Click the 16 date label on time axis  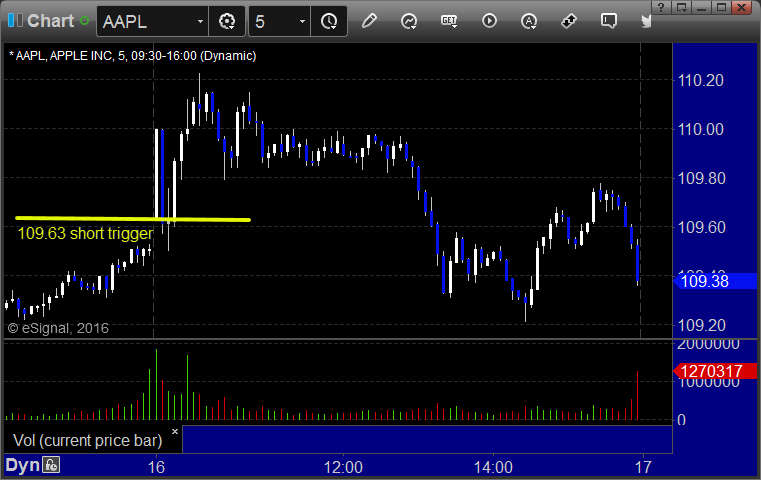click(156, 467)
